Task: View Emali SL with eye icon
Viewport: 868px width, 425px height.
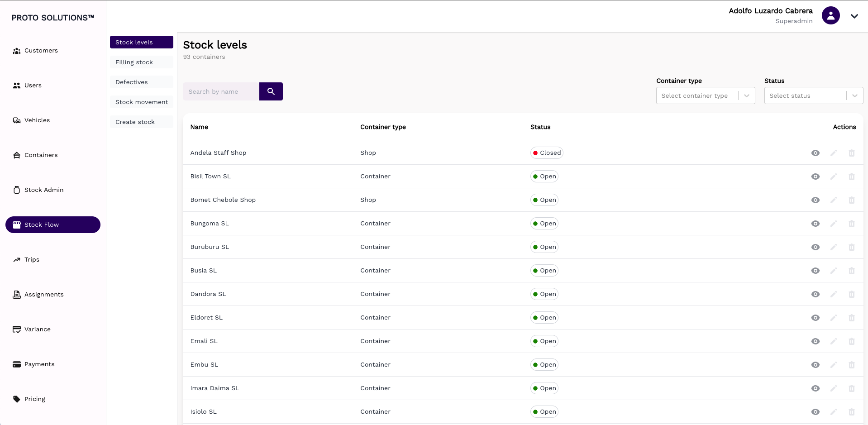Action: (816, 341)
